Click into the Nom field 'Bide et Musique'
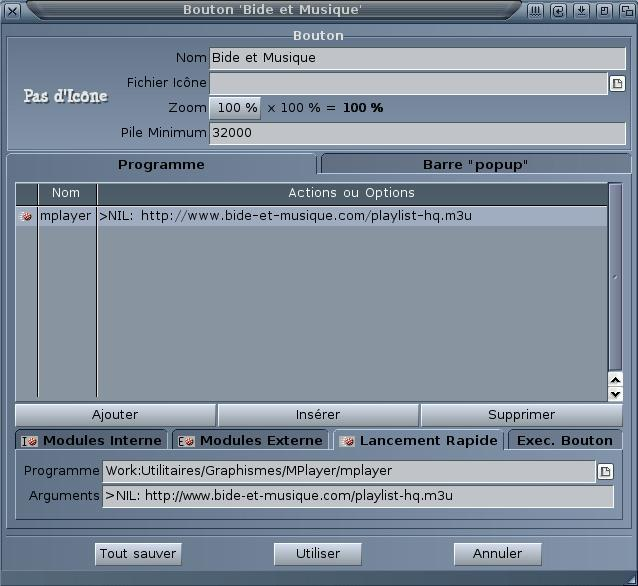 [417, 58]
